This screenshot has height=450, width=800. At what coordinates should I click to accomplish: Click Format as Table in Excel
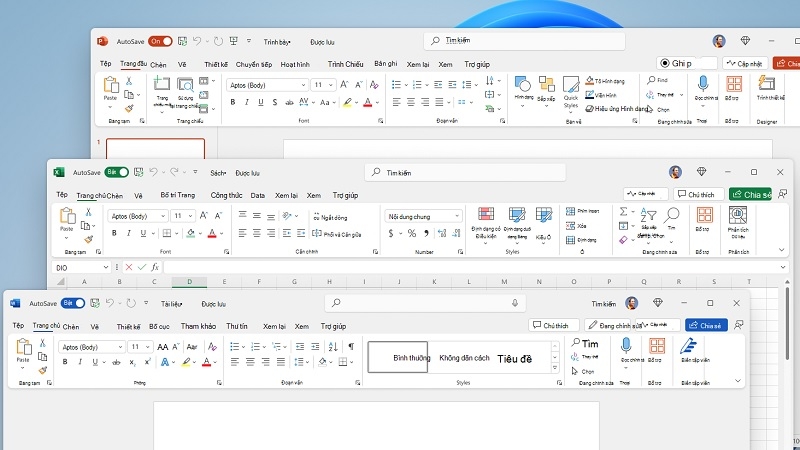click(517, 215)
